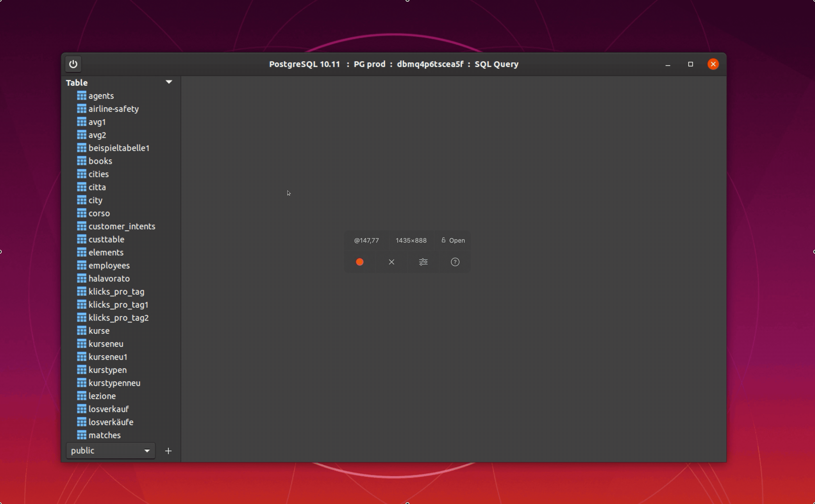This screenshot has width=815, height=504.
Task: Open the public schema dropdown
Action: (x=111, y=451)
